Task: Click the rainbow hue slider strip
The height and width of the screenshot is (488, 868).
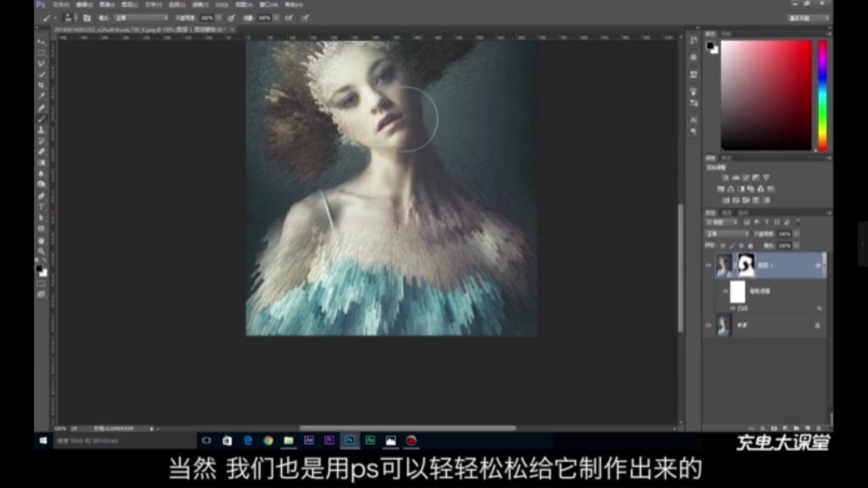Action: 822,95
